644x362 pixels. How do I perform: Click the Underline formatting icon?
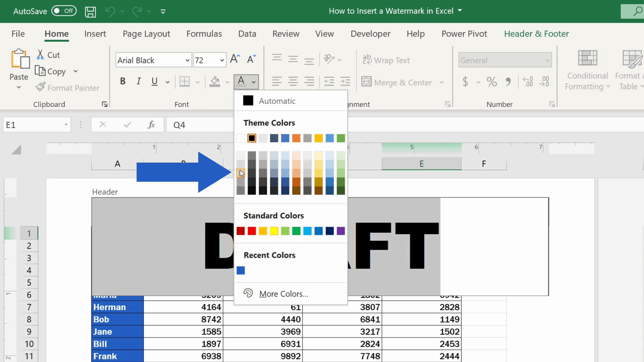(154, 81)
